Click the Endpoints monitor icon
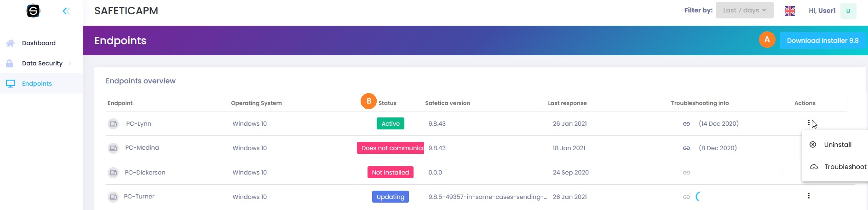This screenshot has height=210, width=868. (x=10, y=83)
